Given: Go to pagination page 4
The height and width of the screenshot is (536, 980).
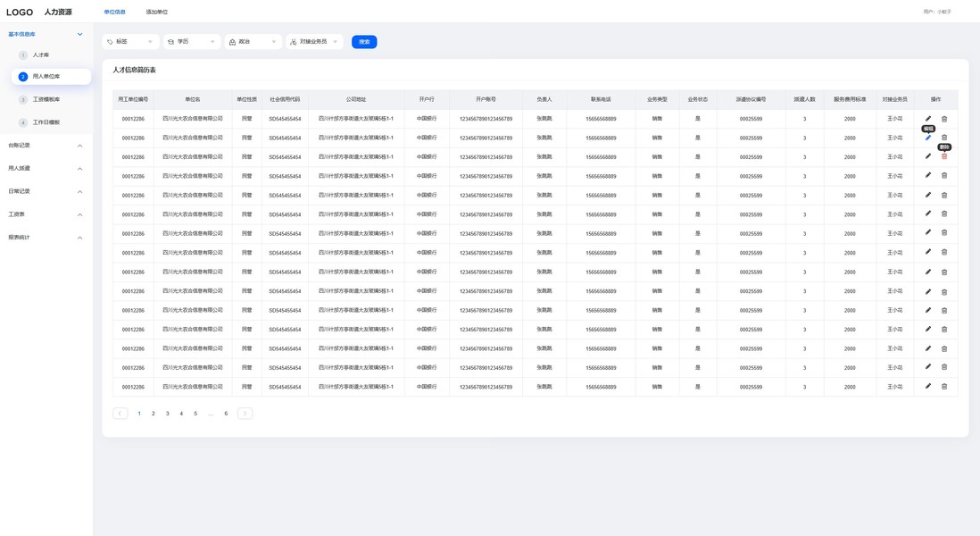Looking at the screenshot, I should tap(181, 414).
